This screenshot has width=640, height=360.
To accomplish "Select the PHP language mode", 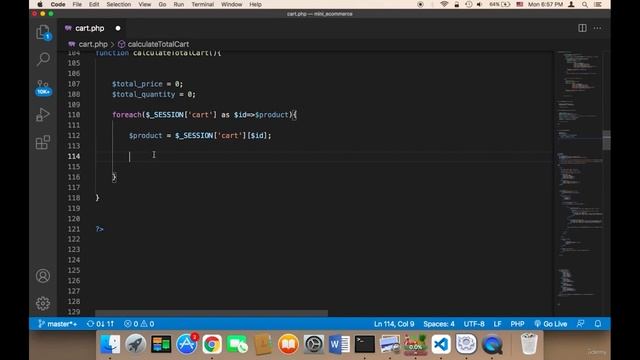I will pyautogui.click(x=517, y=324).
